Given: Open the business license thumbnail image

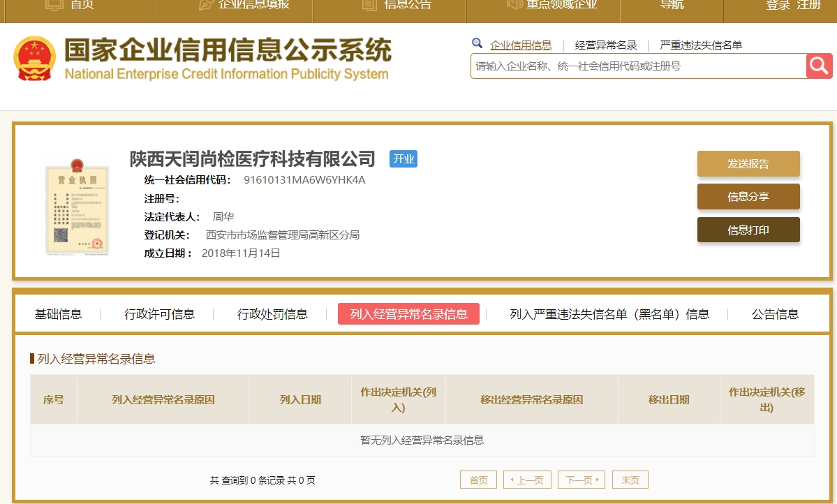Looking at the screenshot, I should 77,207.
